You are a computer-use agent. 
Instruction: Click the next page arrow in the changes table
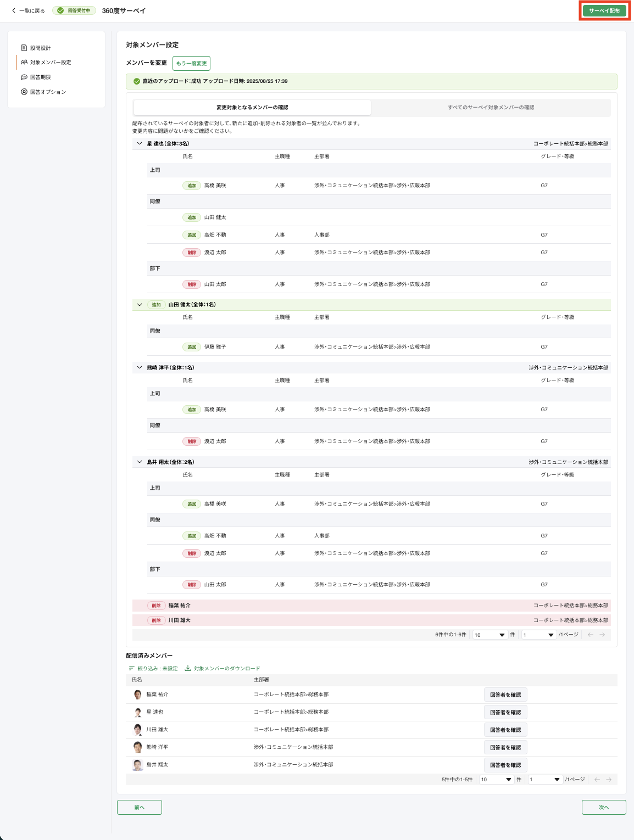pyautogui.click(x=602, y=635)
